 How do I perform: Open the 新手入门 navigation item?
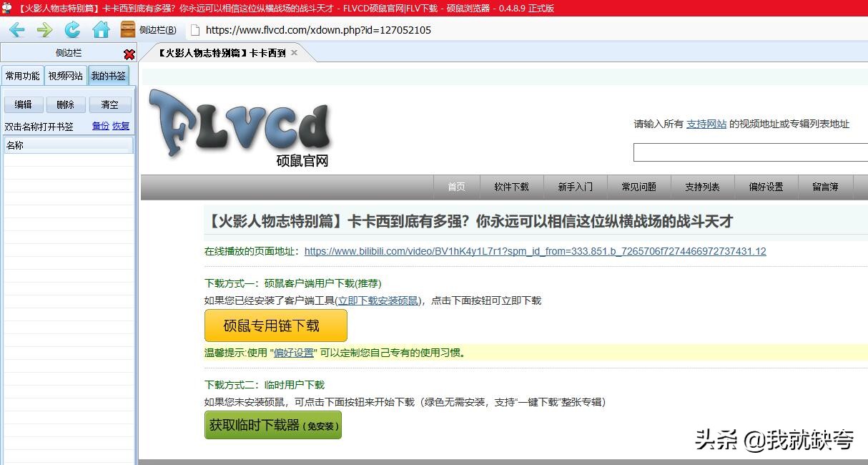tap(576, 187)
